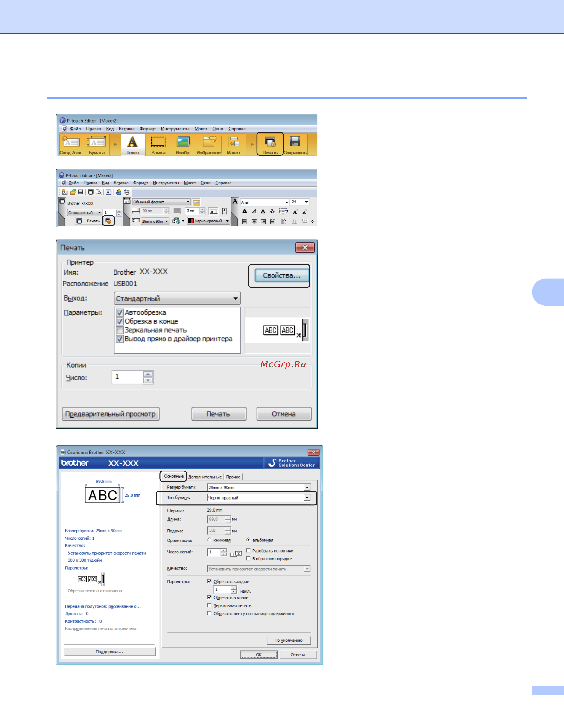Toggle Обрезка в конце in Печать dialog
This screenshot has width=564, height=728.
click(x=120, y=321)
